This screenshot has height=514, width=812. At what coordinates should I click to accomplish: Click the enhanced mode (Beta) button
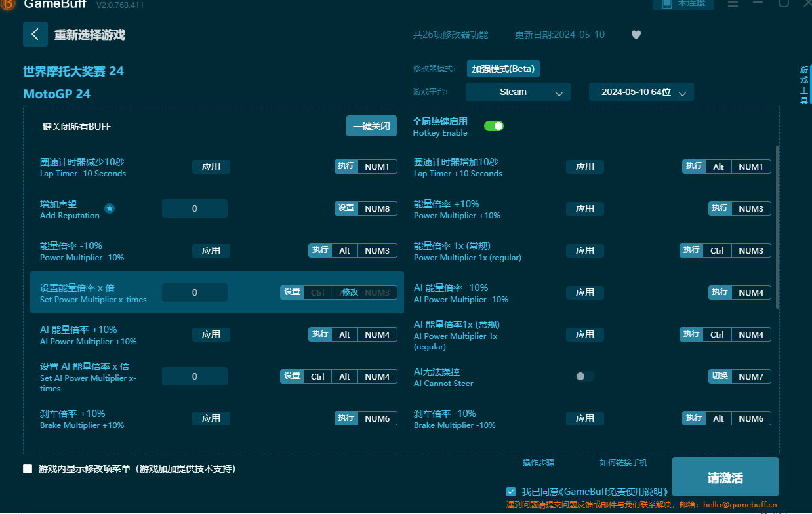503,68
